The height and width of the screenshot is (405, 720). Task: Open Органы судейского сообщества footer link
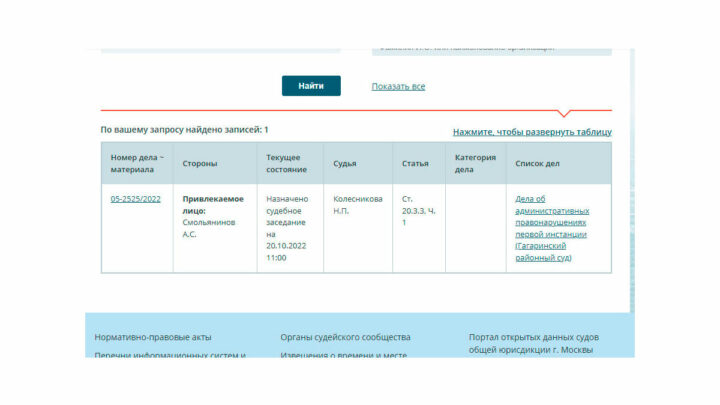345,337
